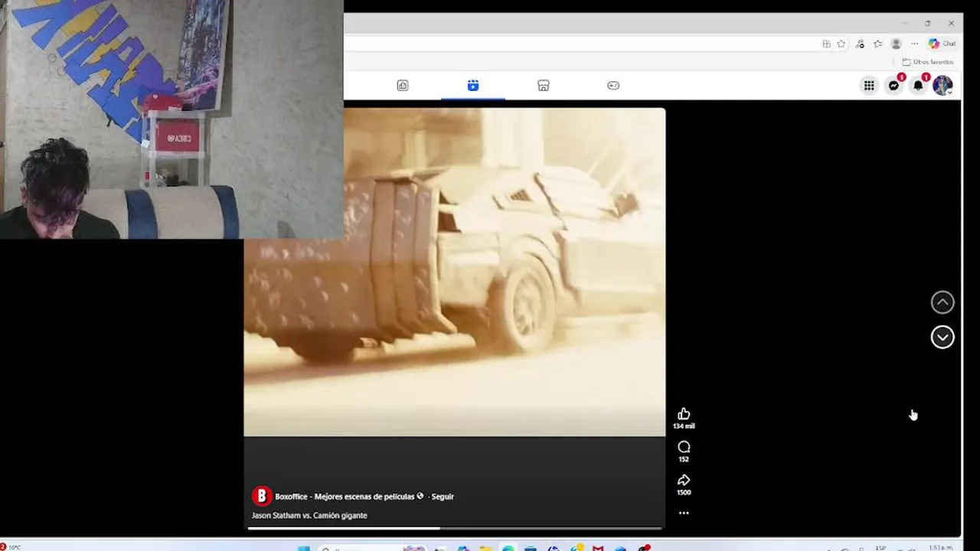Screen dimensions: 980x551
Task: Go to the previous reel with the up arrow
Action: tap(942, 302)
